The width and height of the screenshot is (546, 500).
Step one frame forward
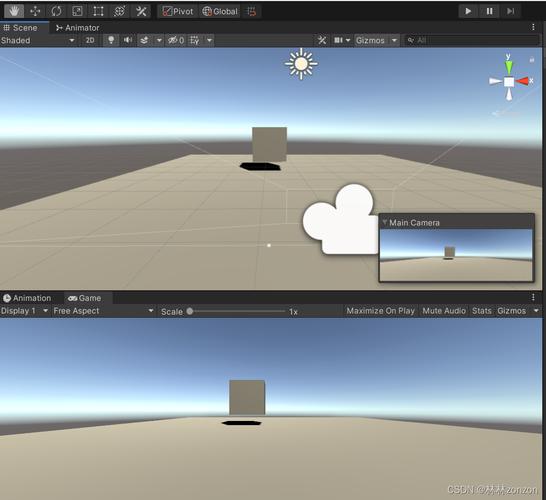pos(510,11)
